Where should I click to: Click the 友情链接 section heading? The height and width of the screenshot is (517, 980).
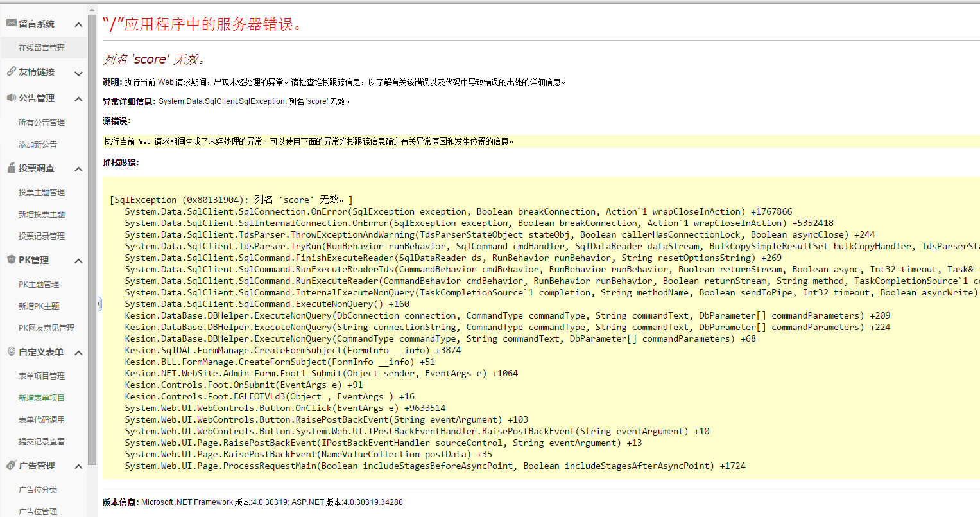pos(37,72)
